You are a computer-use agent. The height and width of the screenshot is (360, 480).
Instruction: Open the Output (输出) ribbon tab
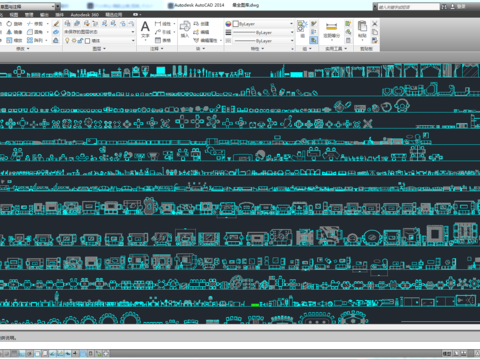click(44, 15)
